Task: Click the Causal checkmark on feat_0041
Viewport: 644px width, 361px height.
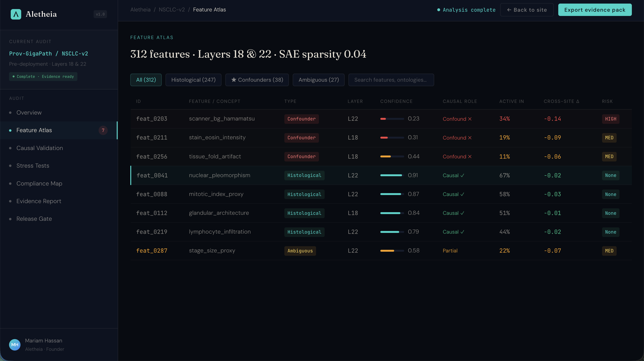Action: click(x=462, y=175)
